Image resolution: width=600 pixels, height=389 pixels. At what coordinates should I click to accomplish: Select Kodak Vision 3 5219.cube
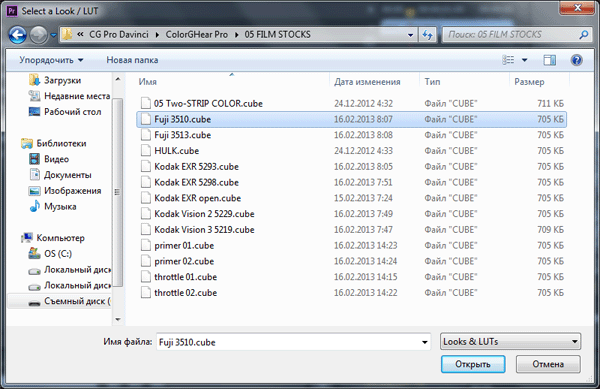pyautogui.click(x=352, y=230)
